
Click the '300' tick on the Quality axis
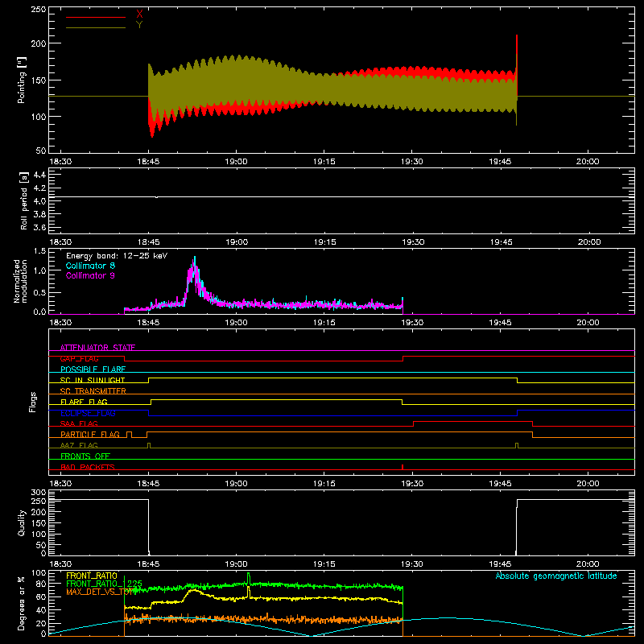pos(39,493)
